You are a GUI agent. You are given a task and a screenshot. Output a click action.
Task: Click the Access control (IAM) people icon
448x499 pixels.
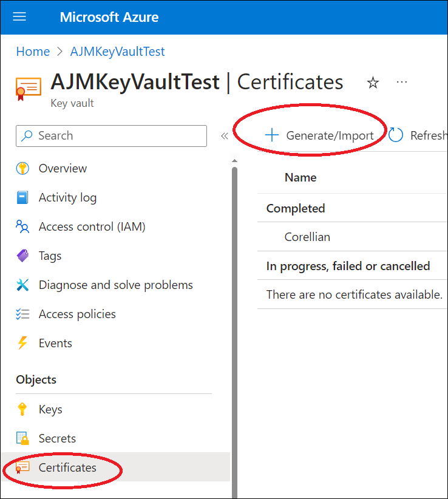[x=22, y=226]
